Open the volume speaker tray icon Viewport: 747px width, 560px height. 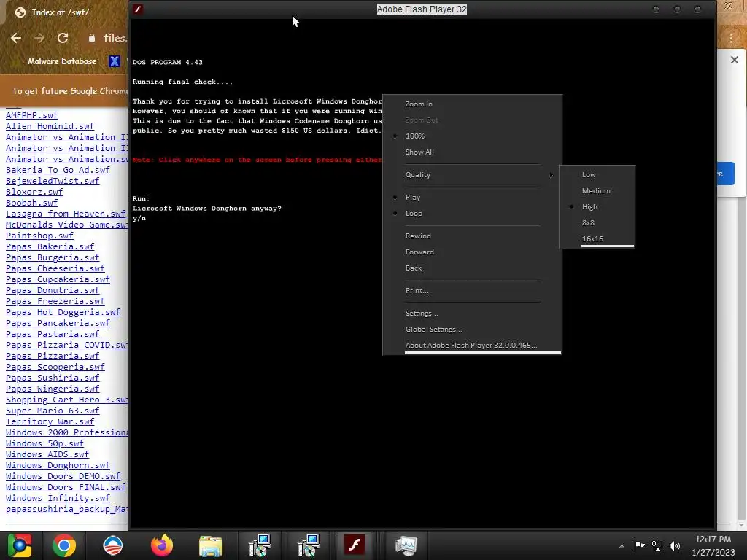coord(675,545)
